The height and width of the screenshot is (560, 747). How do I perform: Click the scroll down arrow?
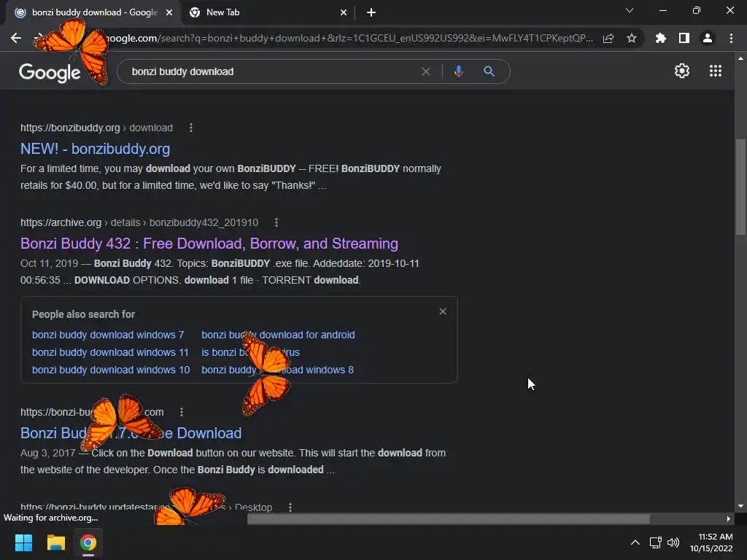click(740, 506)
